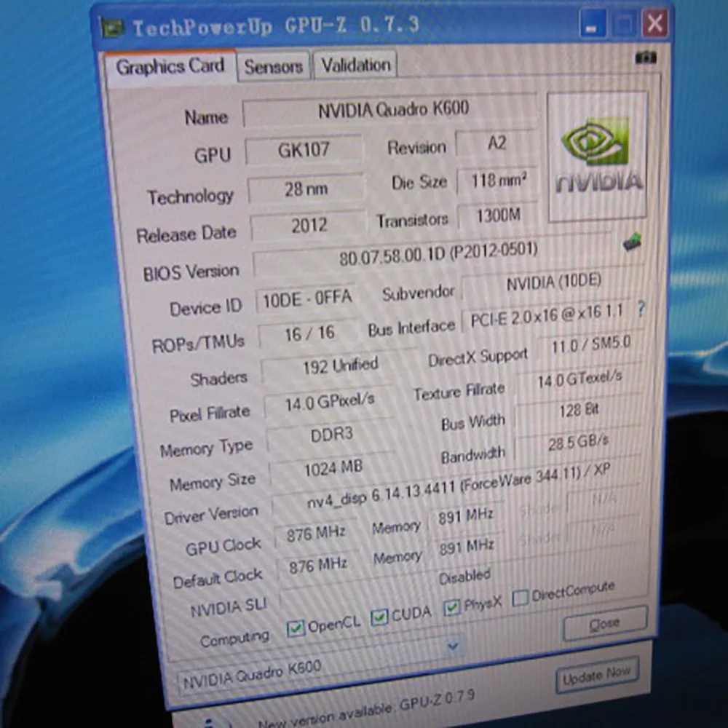Toggle the OpenCL checkbox

pos(296,629)
